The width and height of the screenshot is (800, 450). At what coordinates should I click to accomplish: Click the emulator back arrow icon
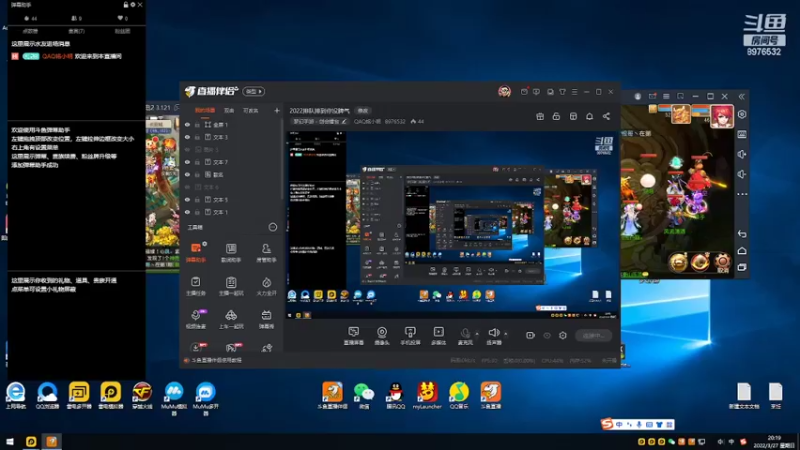[x=742, y=234]
